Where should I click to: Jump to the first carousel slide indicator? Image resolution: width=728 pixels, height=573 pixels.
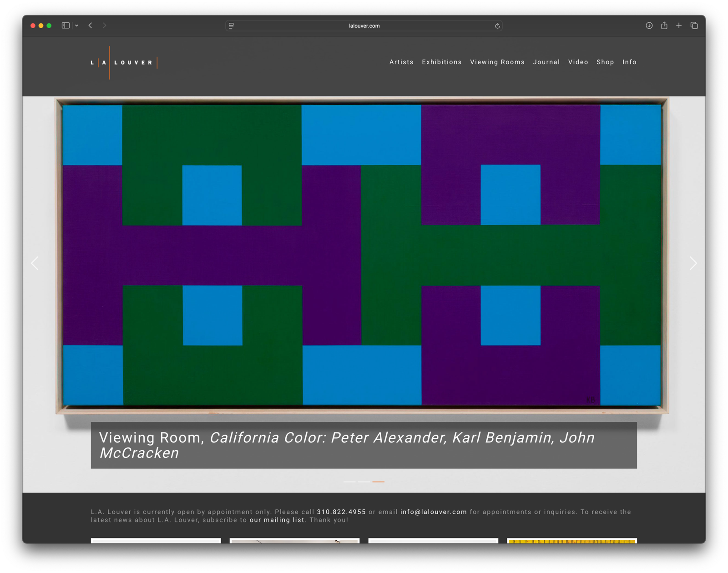pos(349,482)
